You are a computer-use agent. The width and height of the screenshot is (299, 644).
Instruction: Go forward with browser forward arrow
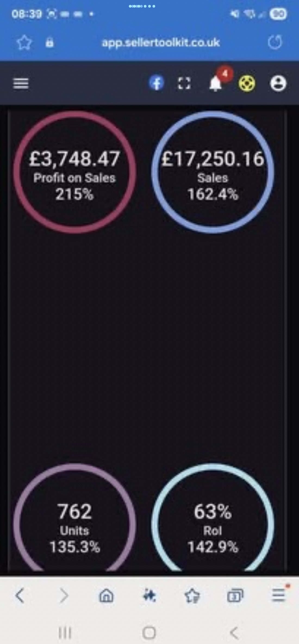pyautogui.click(x=64, y=595)
